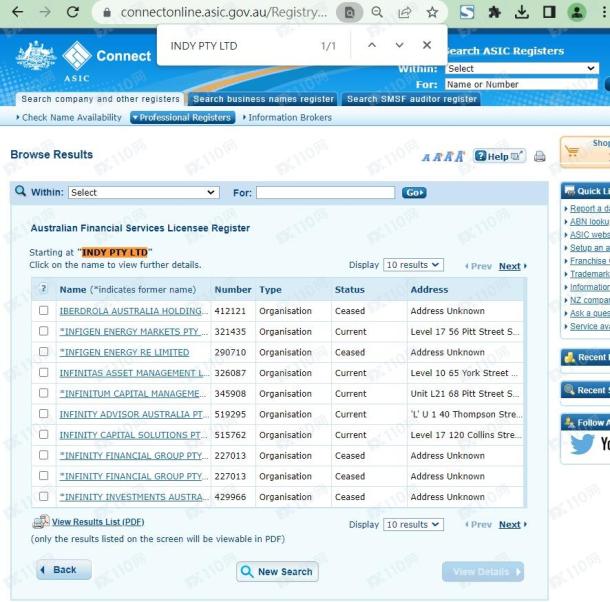Select Search SMSF auditor register tab

click(x=412, y=99)
